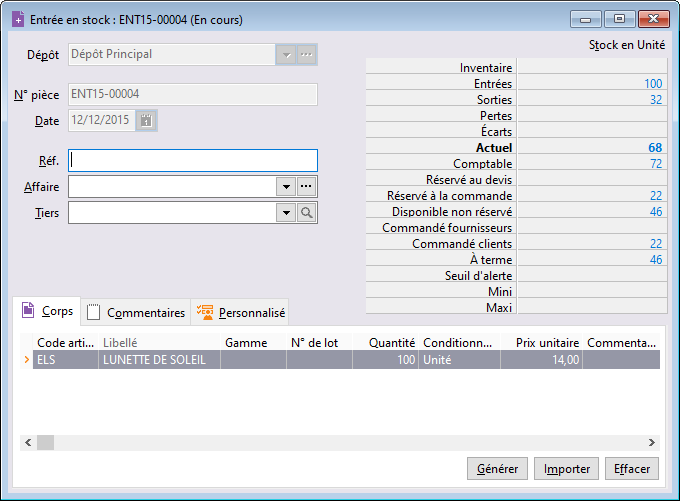Click the quantity cell 100

coord(386,360)
